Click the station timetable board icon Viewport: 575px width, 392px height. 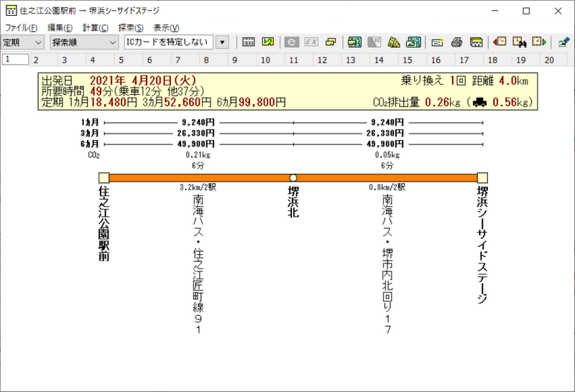(x=476, y=42)
